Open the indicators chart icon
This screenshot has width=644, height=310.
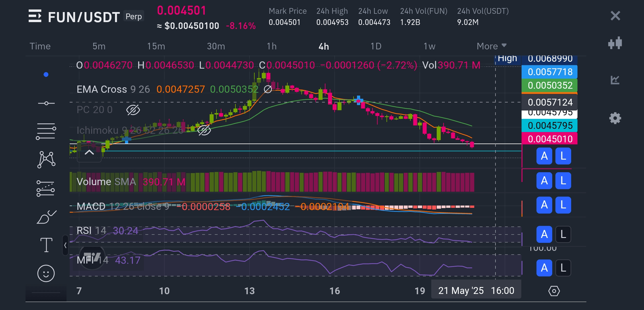click(x=615, y=80)
